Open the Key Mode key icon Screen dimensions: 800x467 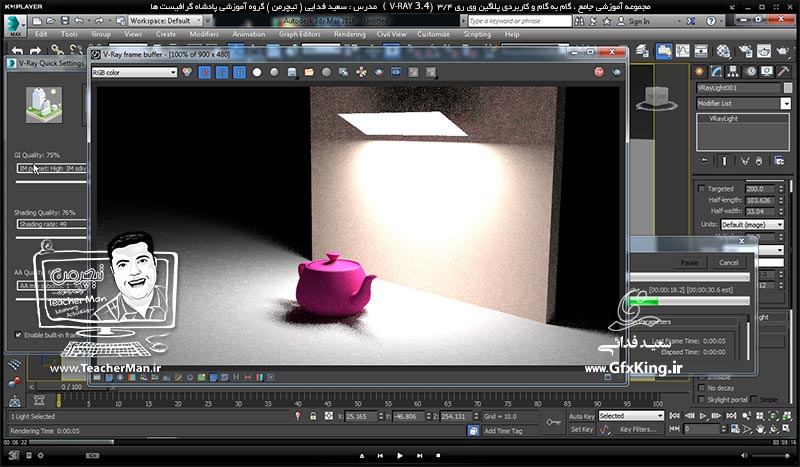click(554, 423)
